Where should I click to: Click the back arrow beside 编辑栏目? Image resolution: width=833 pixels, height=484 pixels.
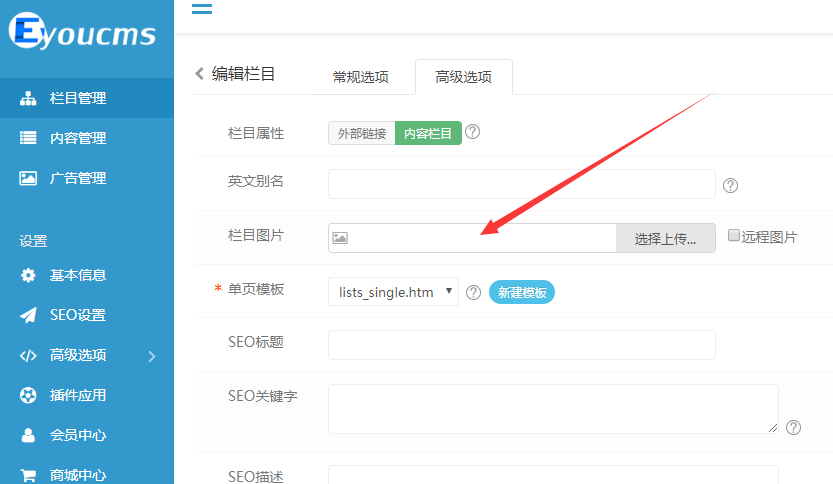tap(199, 74)
